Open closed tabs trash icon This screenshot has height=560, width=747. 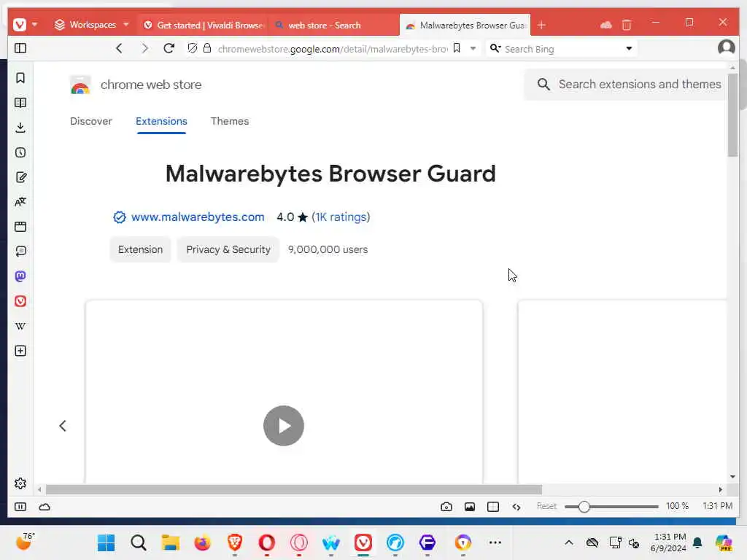pos(627,25)
